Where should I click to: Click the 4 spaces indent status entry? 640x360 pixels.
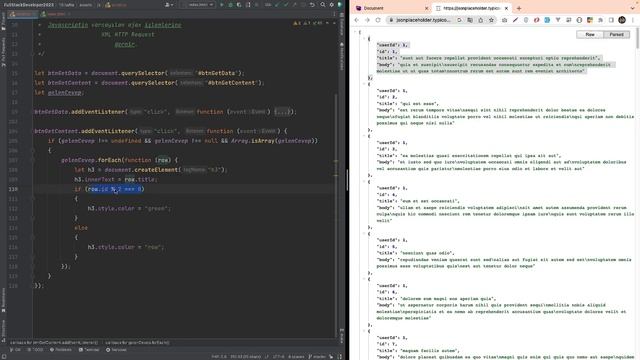tap(296, 356)
